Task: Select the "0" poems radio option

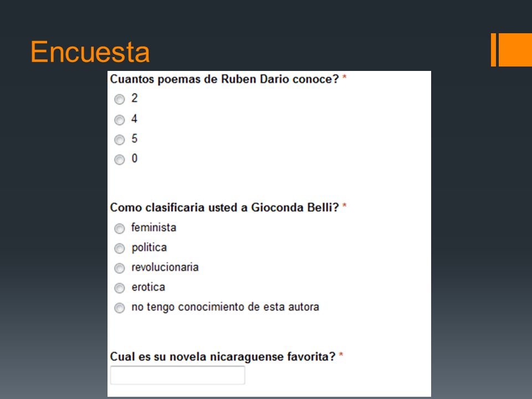Action: click(x=120, y=160)
